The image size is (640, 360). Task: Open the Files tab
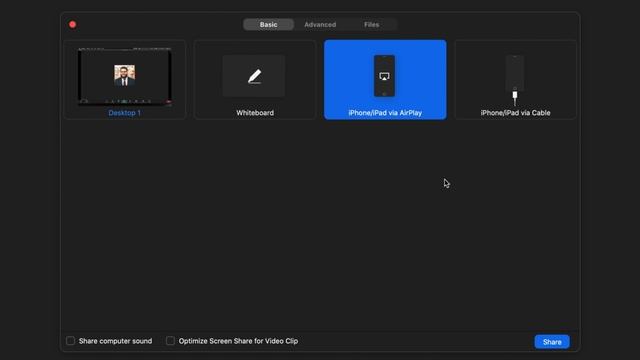371,24
